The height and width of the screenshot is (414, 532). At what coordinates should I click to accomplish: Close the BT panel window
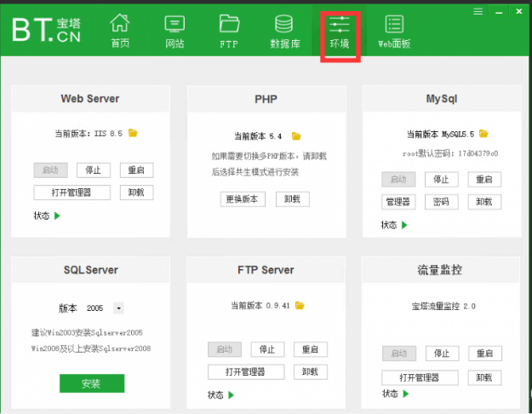tap(519, 12)
